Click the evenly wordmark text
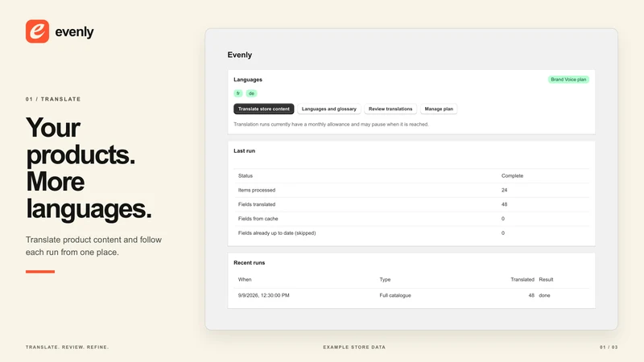The height and width of the screenshot is (362, 644). [x=74, y=32]
